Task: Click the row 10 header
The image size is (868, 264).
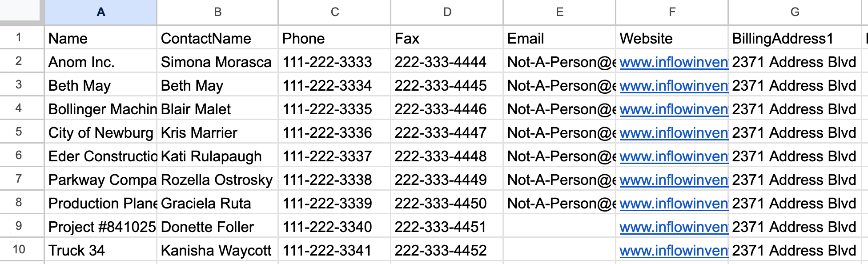Action: [x=19, y=250]
